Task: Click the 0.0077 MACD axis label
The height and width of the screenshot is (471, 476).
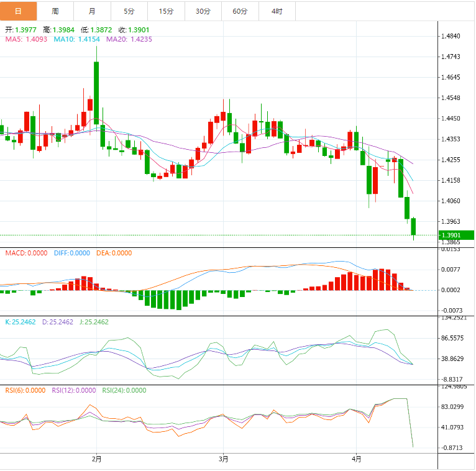Action: [x=451, y=270]
